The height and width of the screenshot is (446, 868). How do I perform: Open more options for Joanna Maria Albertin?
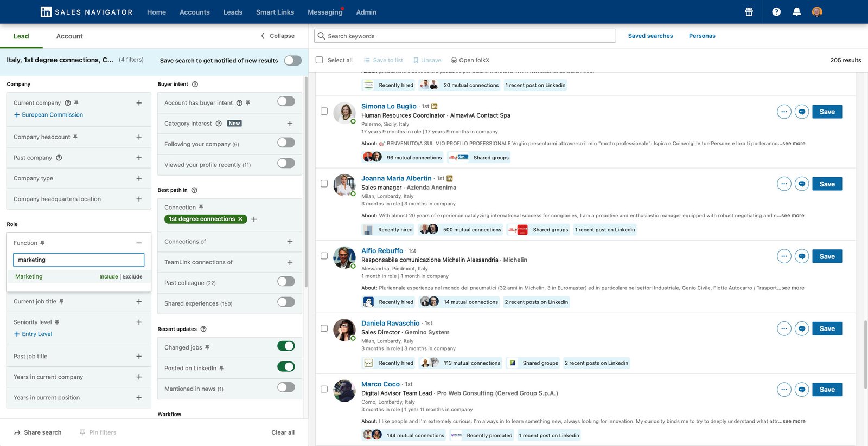[784, 184]
